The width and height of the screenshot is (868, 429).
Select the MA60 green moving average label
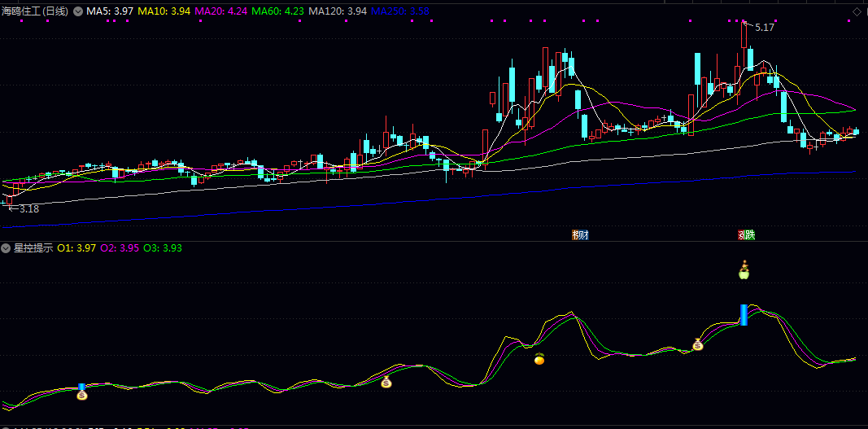(x=277, y=11)
